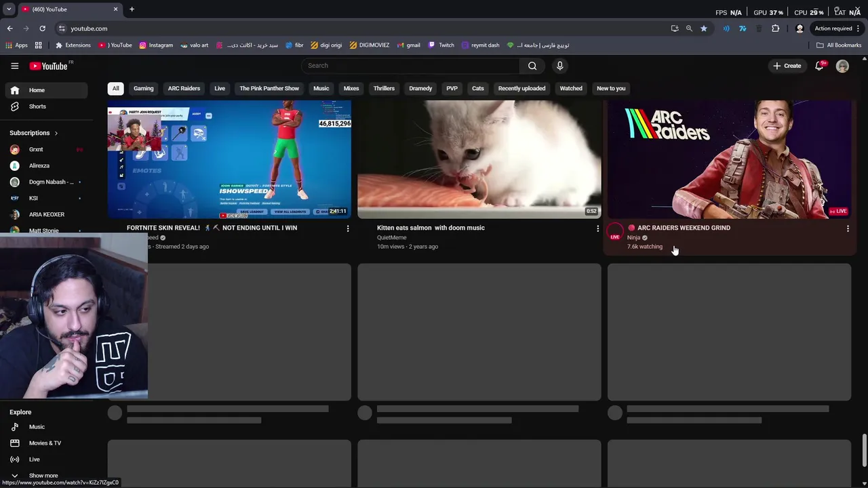
Task: Open the QuietMeme channel link
Action: coord(391,238)
